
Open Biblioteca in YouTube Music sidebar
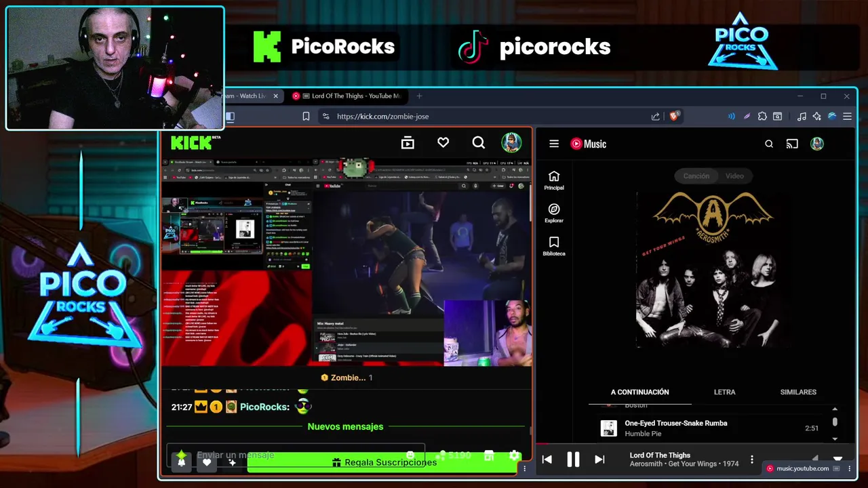(554, 247)
